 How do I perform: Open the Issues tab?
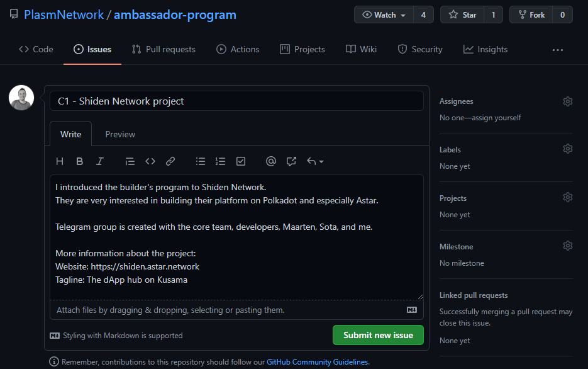point(92,49)
